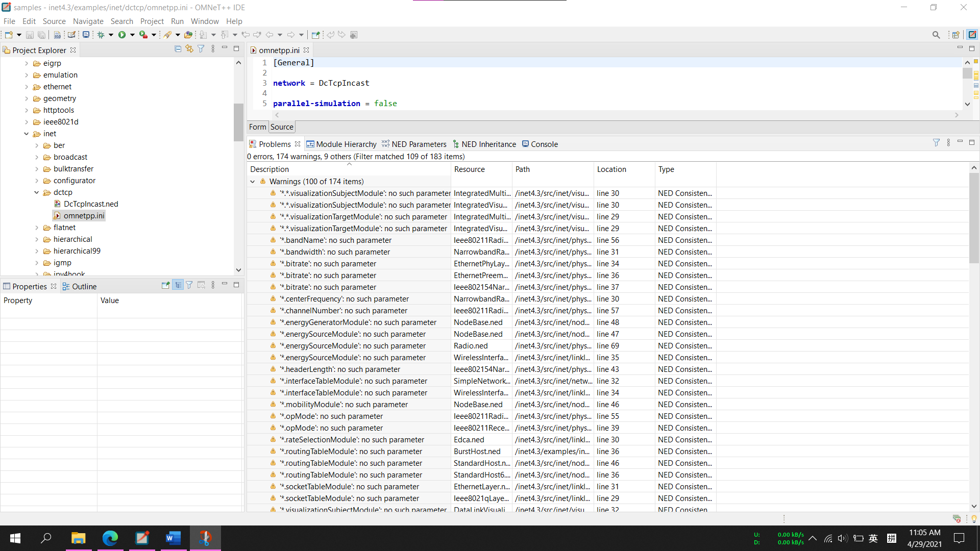Click the Run with coverage/profile icon
The width and height of the screenshot is (980, 551).
[x=143, y=35]
